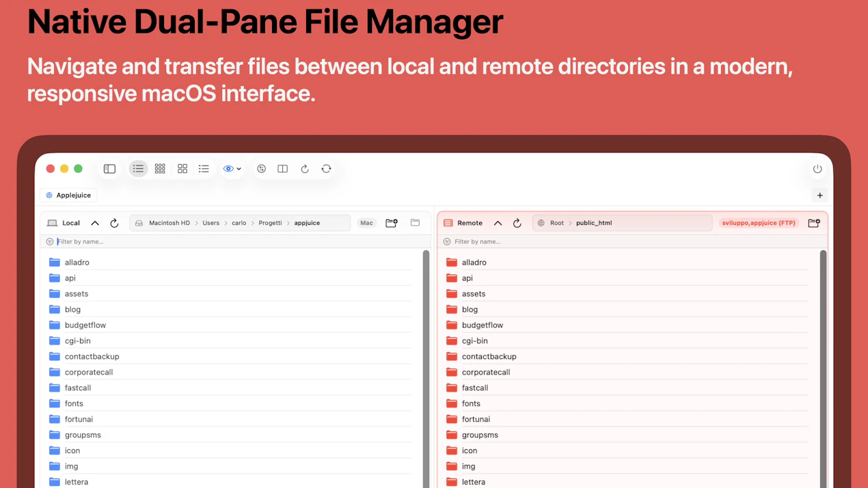Screen dimensions: 868x488
Task: Select remote folder assets
Action: point(627,294)
